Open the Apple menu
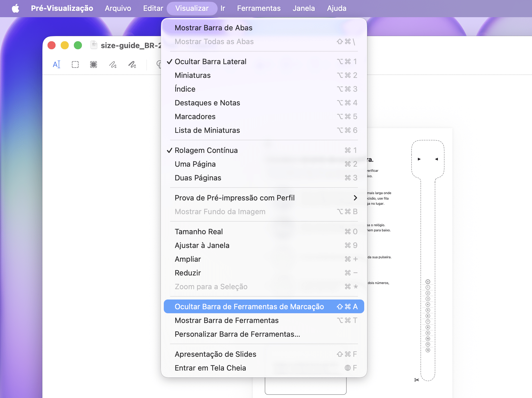This screenshot has width=532, height=398. 15,8
